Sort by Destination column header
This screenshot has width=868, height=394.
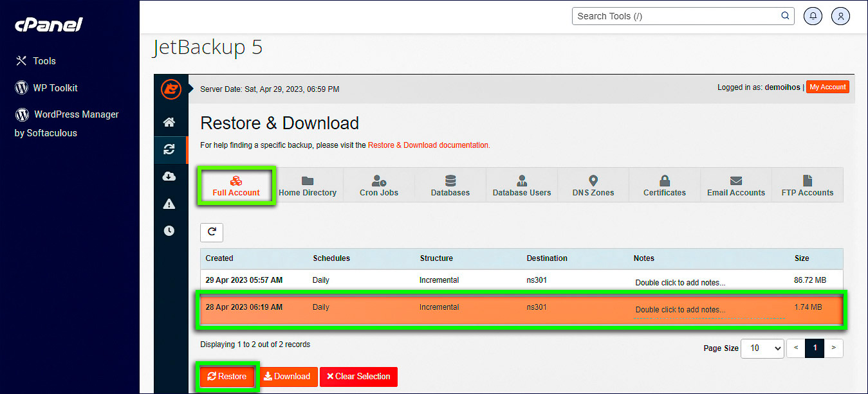pyautogui.click(x=547, y=258)
